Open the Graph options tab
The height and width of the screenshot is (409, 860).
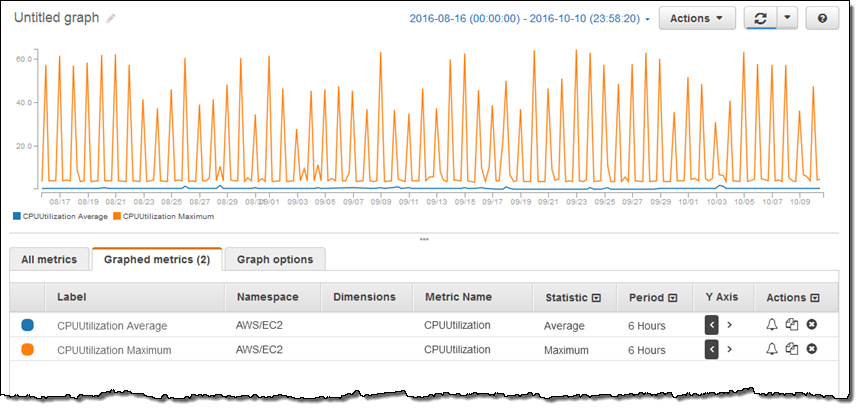tap(275, 260)
